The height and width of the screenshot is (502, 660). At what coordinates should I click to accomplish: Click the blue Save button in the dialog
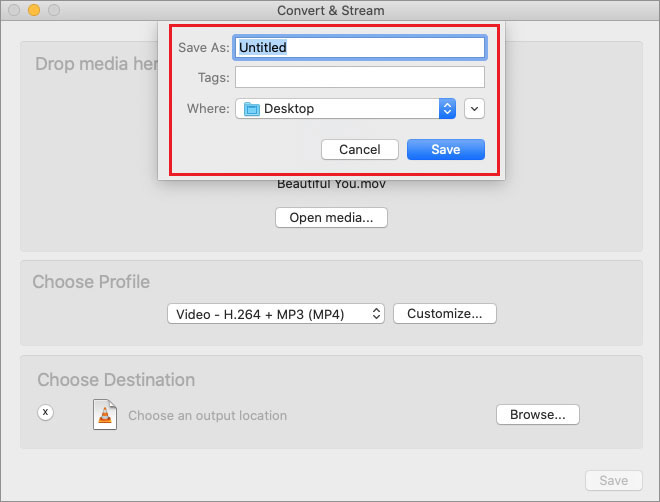coord(445,149)
